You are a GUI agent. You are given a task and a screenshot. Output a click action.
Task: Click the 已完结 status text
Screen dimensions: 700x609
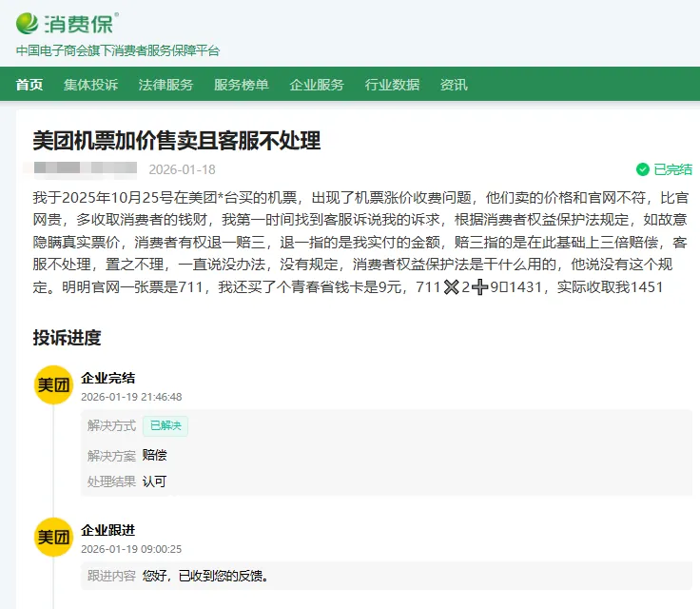pyautogui.click(x=673, y=169)
